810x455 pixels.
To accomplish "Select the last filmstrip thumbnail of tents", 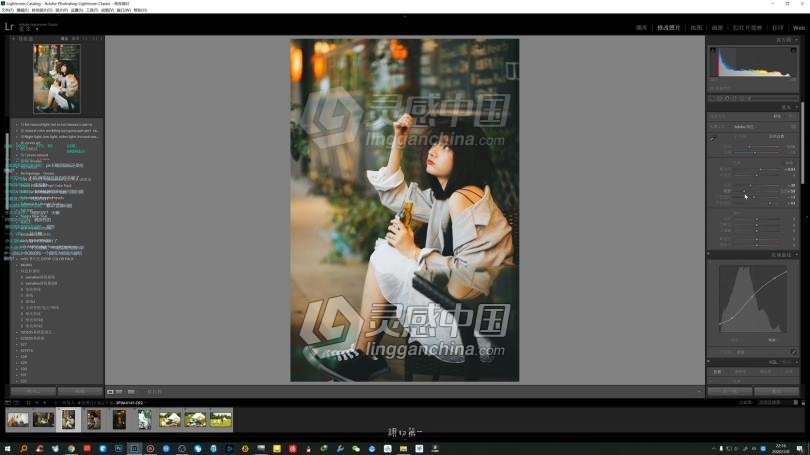I will 221,419.
